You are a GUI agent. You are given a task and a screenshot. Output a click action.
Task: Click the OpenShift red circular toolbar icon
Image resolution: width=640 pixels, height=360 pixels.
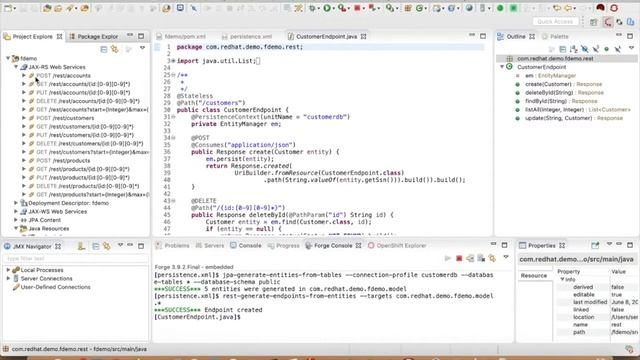[x=614, y=8]
